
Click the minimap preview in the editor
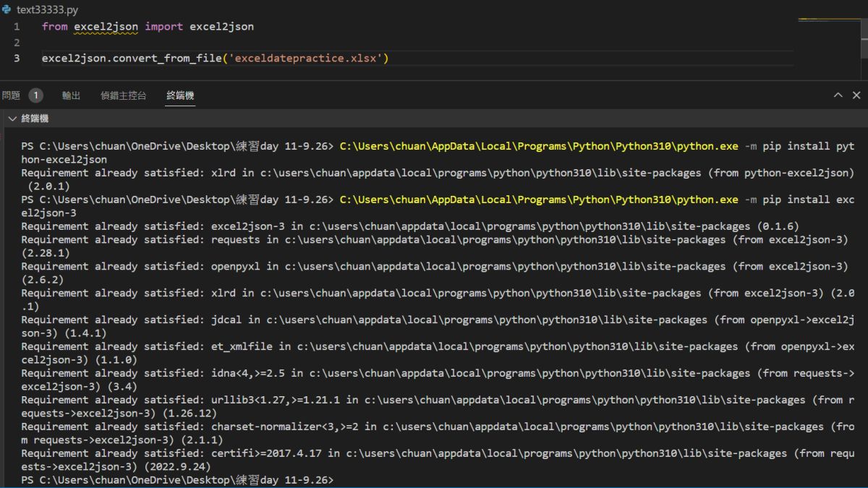click(x=828, y=20)
